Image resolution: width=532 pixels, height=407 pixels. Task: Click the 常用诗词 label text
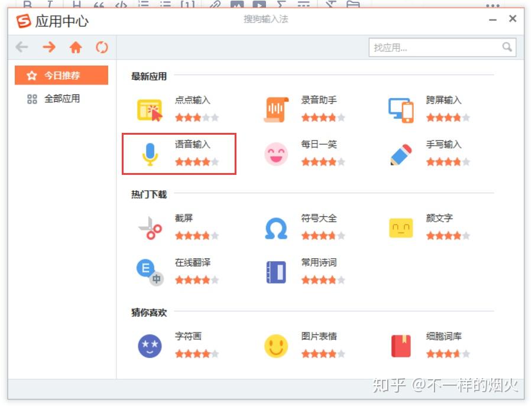click(x=319, y=262)
